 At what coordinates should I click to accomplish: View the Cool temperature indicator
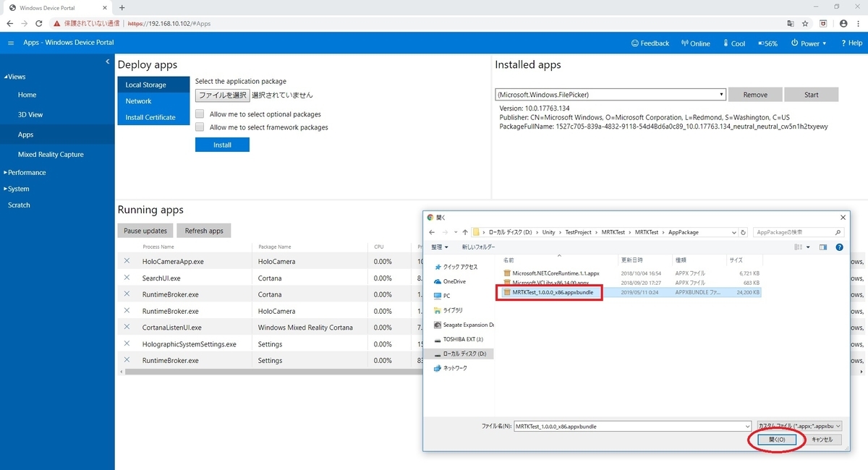[x=733, y=43]
